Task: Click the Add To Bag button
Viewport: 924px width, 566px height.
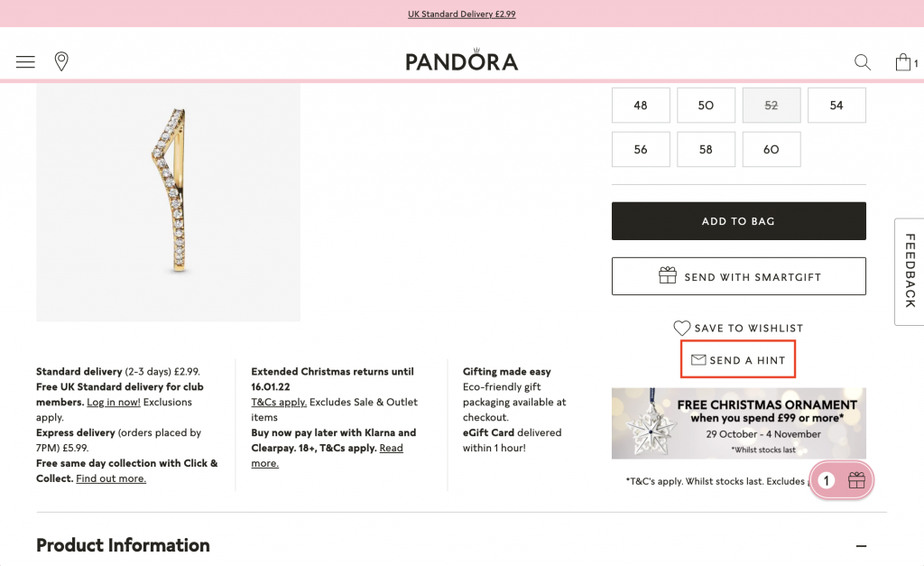Action: click(x=738, y=220)
